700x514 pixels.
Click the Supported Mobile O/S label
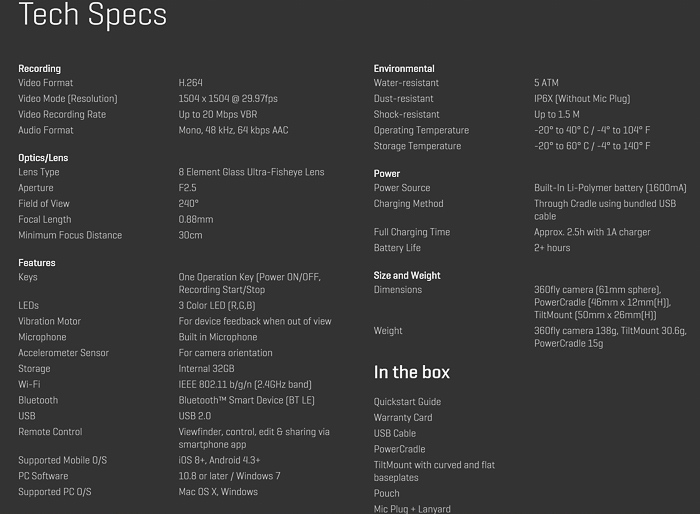point(62,460)
